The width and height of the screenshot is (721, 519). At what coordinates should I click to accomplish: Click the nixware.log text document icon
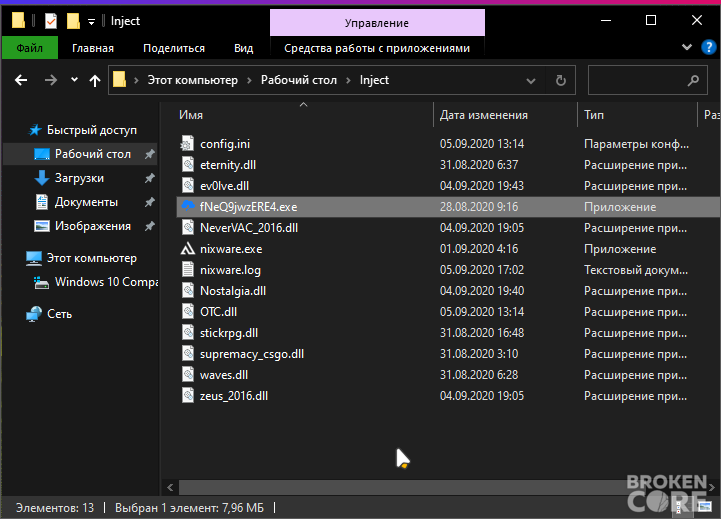pyautogui.click(x=188, y=270)
